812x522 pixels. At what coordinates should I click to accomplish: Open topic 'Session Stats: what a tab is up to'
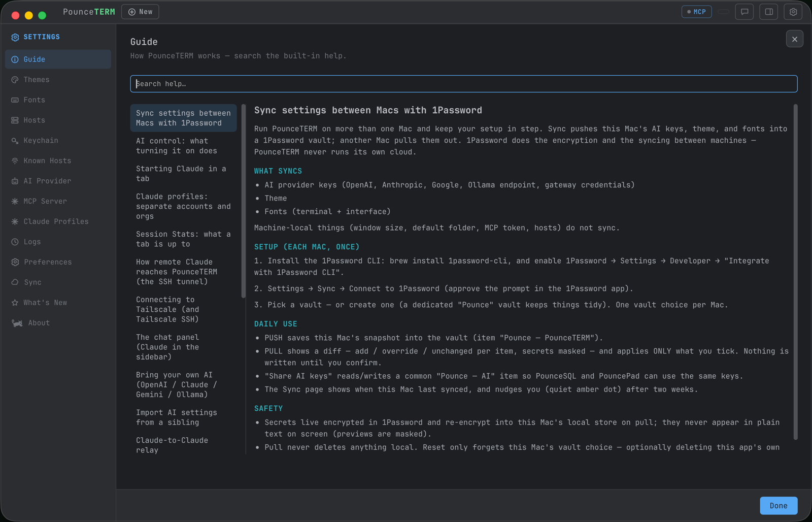[183, 239]
